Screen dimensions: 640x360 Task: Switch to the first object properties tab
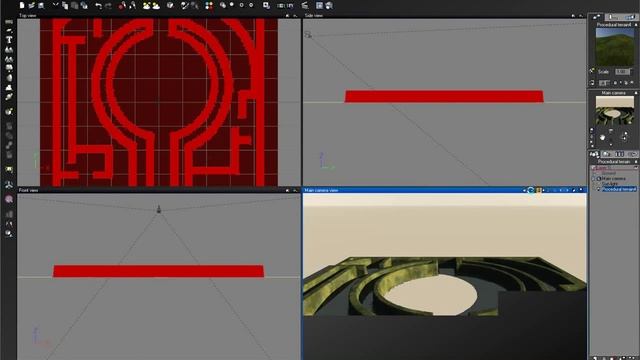click(x=596, y=17)
